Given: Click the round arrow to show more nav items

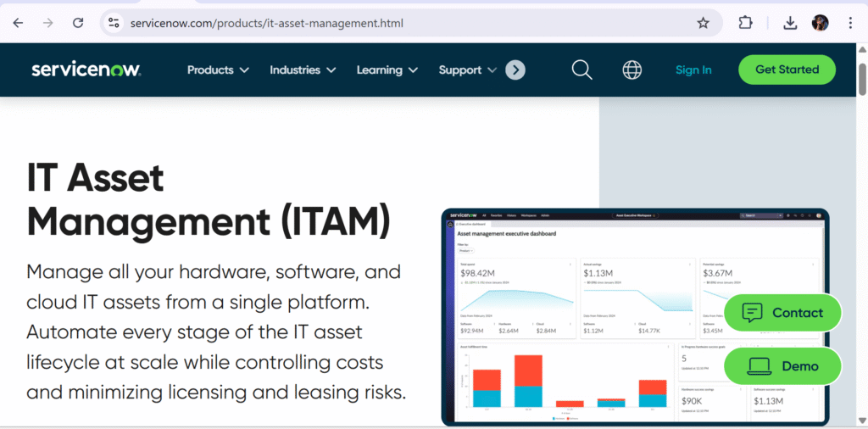Looking at the screenshot, I should pos(515,70).
